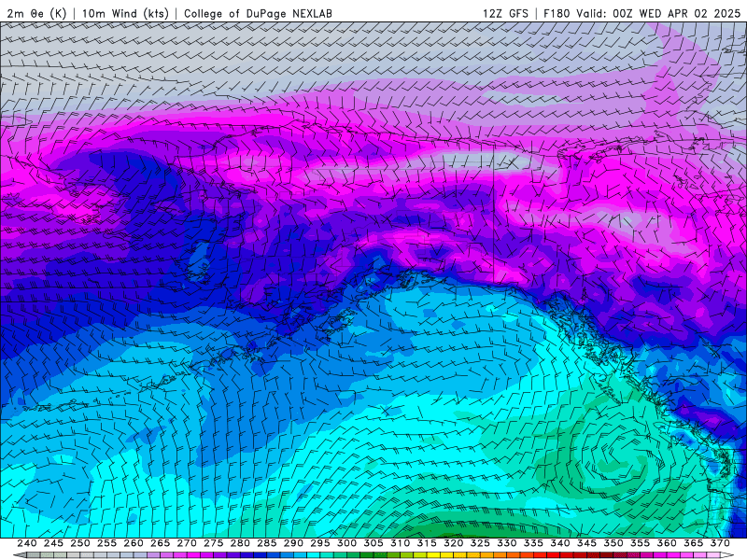Click the "Valid: 00Z WED APR 02 2025" text

[658, 13]
